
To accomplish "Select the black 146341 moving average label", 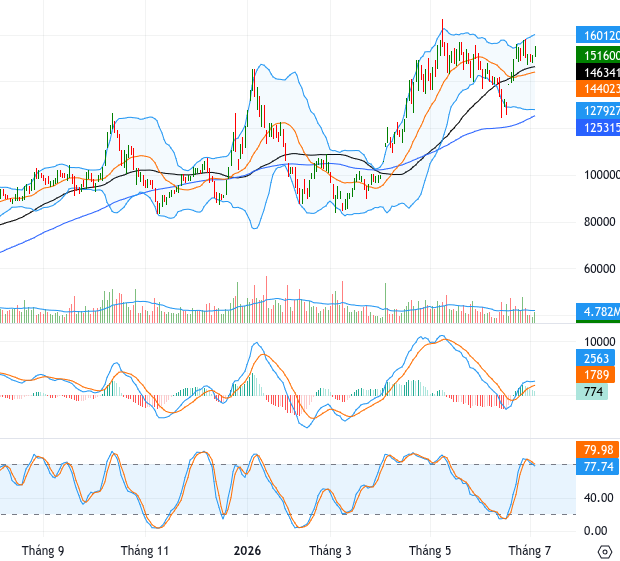I will 598,72.
